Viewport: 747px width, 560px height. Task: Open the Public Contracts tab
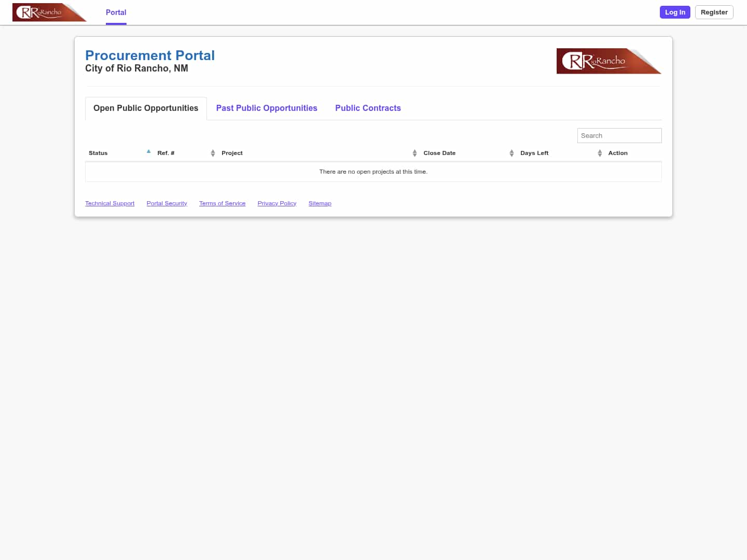(368, 108)
